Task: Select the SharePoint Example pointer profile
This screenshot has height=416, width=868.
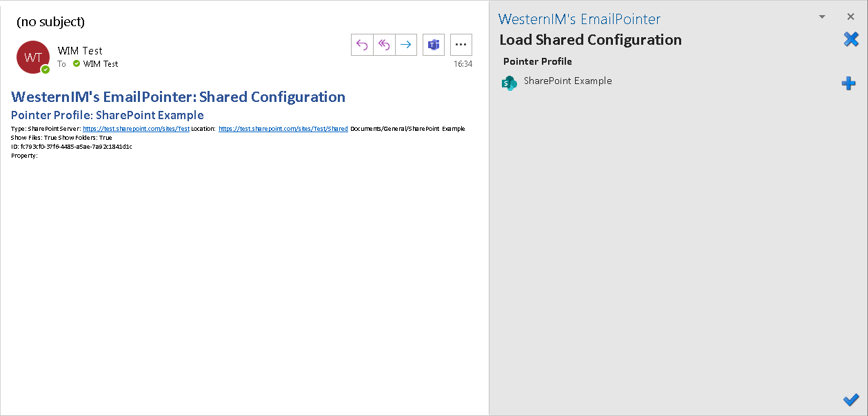Action: [567, 81]
